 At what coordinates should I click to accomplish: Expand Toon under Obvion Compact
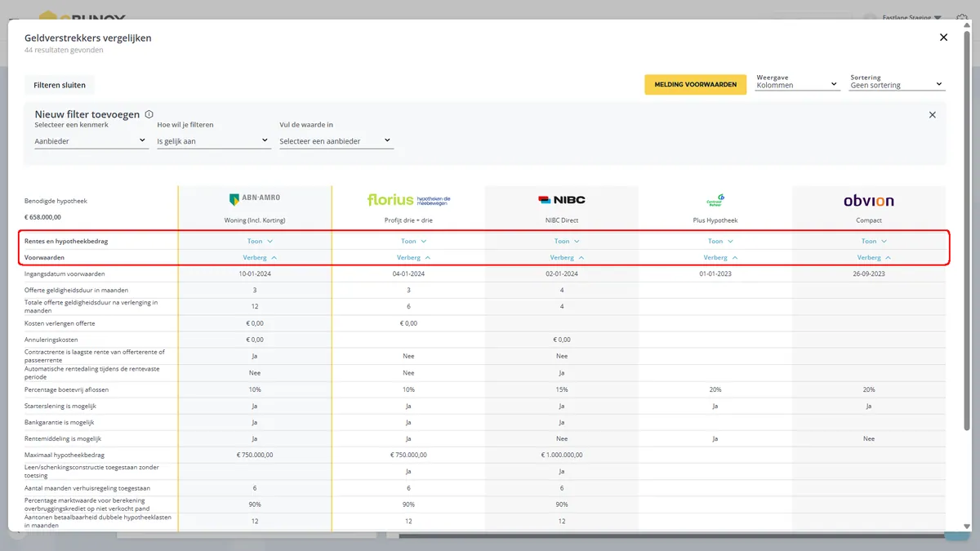tap(874, 242)
